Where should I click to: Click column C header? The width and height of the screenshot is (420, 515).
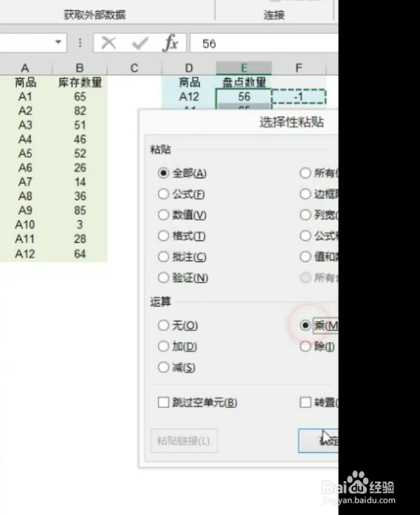tap(134, 68)
